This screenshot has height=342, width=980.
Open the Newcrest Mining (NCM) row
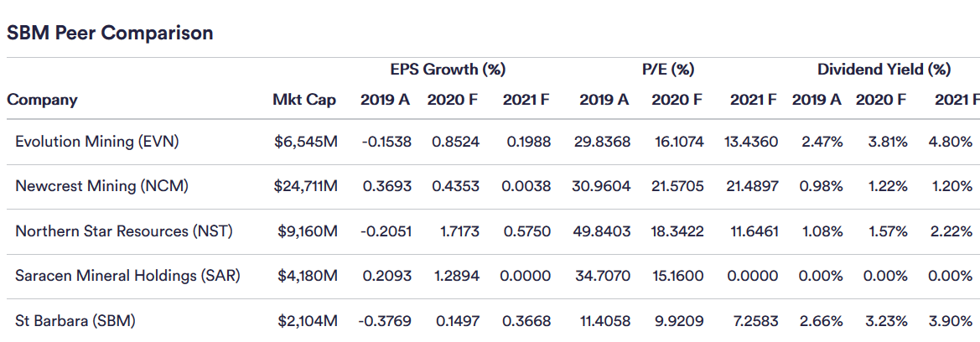pyautogui.click(x=101, y=186)
